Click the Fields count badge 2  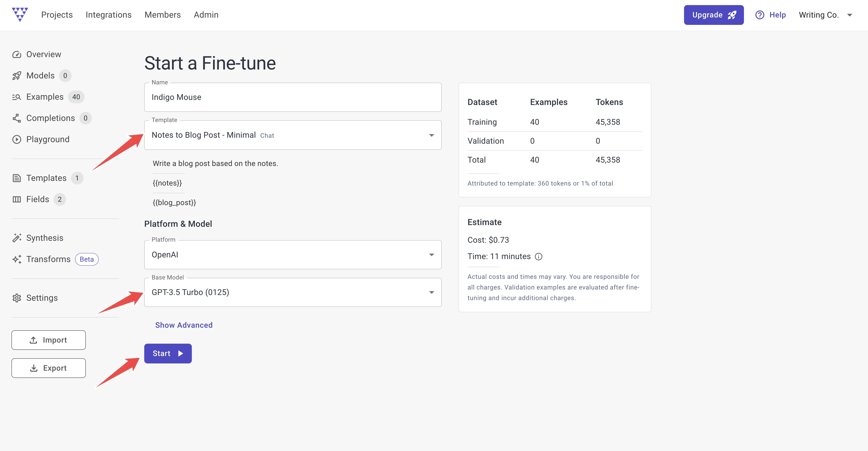pos(60,199)
